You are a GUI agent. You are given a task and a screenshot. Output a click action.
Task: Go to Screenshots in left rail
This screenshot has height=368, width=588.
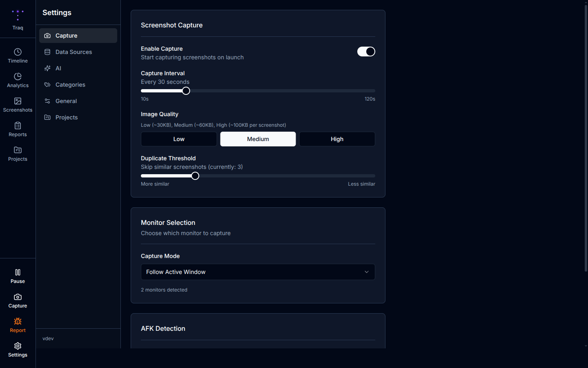tap(18, 105)
